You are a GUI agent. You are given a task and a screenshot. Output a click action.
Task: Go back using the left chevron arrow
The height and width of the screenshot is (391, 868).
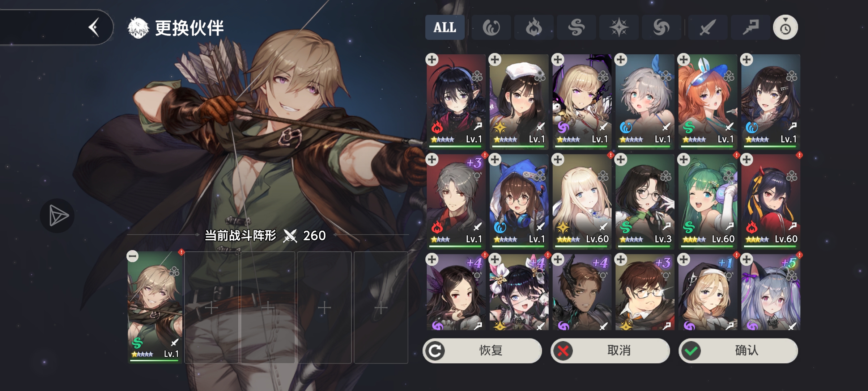[x=94, y=28]
